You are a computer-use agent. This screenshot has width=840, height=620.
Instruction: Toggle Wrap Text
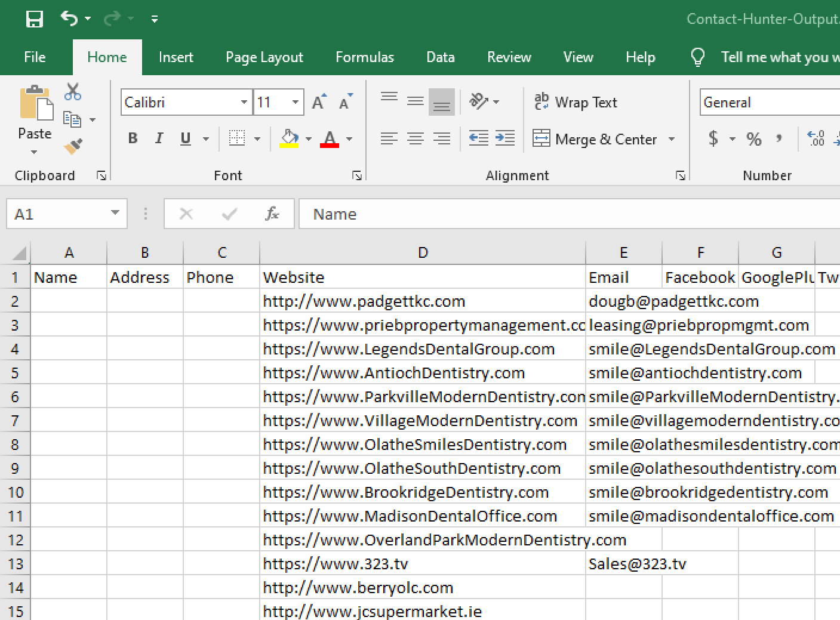[x=576, y=102]
